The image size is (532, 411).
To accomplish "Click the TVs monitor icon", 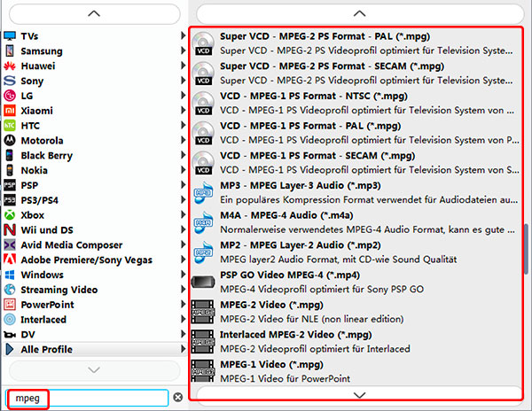I will [10, 36].
